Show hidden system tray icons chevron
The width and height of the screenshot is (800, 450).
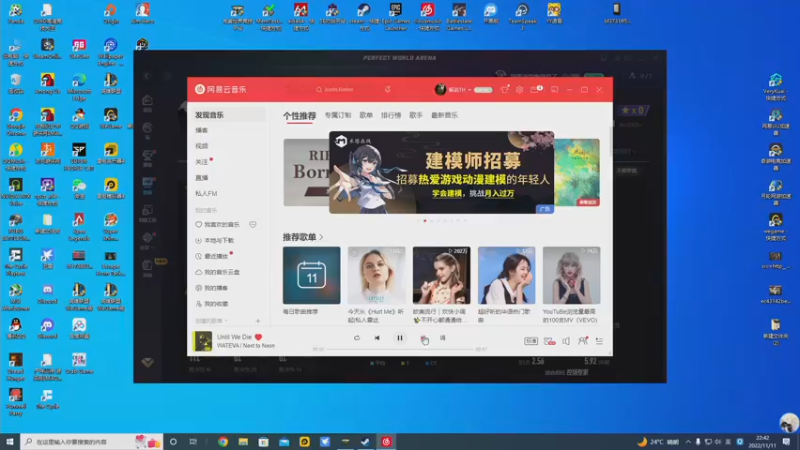pos(688,442)
